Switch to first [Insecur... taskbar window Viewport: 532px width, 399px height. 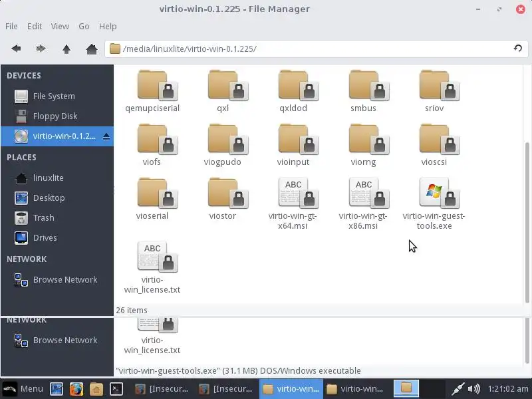(162, 389)
